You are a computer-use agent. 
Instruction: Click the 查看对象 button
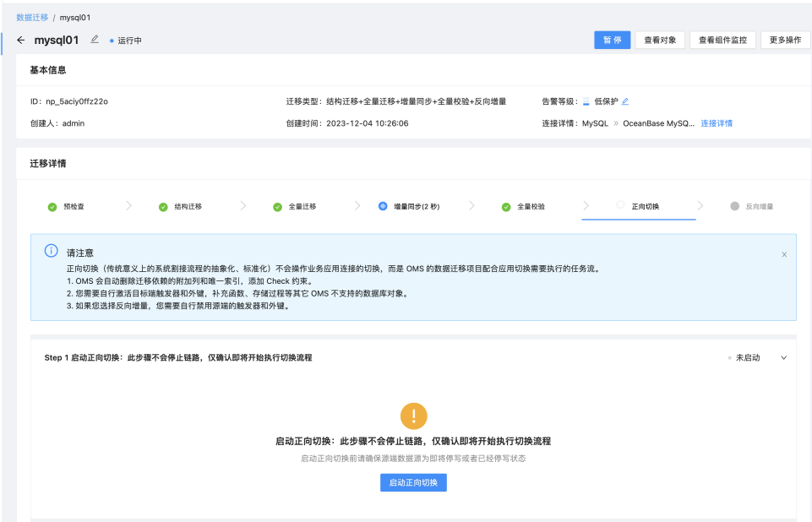pos(660,40)
